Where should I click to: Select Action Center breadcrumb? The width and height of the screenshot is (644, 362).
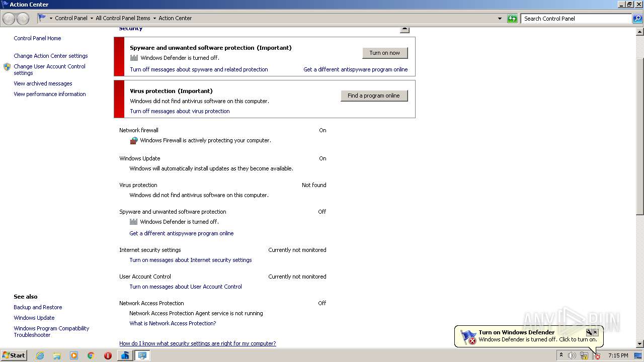pyautogui.click(x=175, y=18)
